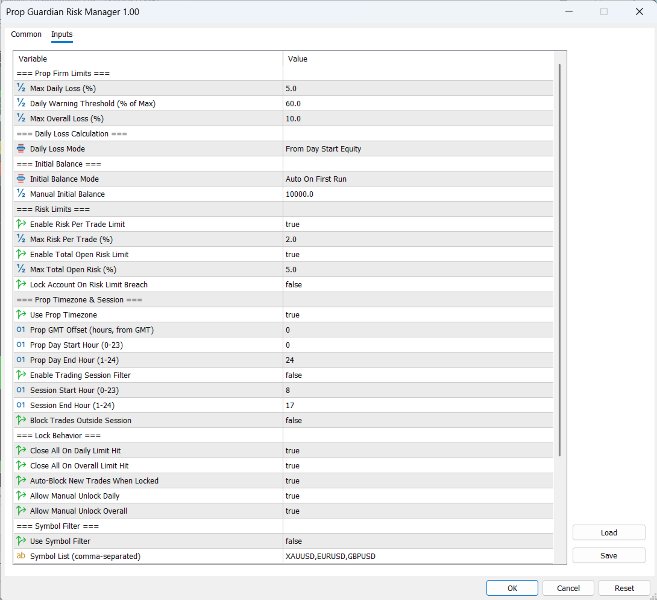Screen dimensions: 657x600
Task: Click the integer icon beside Prop Day End Hour
Action: point(21,359)
